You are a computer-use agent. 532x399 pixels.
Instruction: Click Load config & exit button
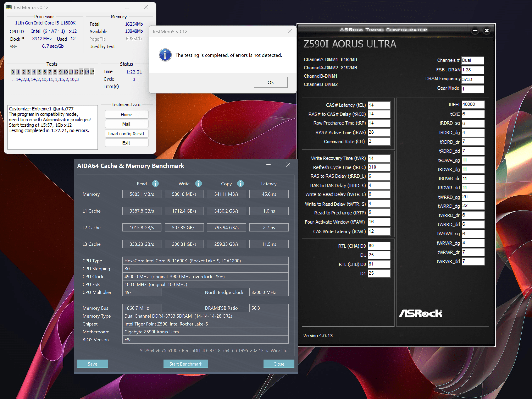(x=127, y=133)
